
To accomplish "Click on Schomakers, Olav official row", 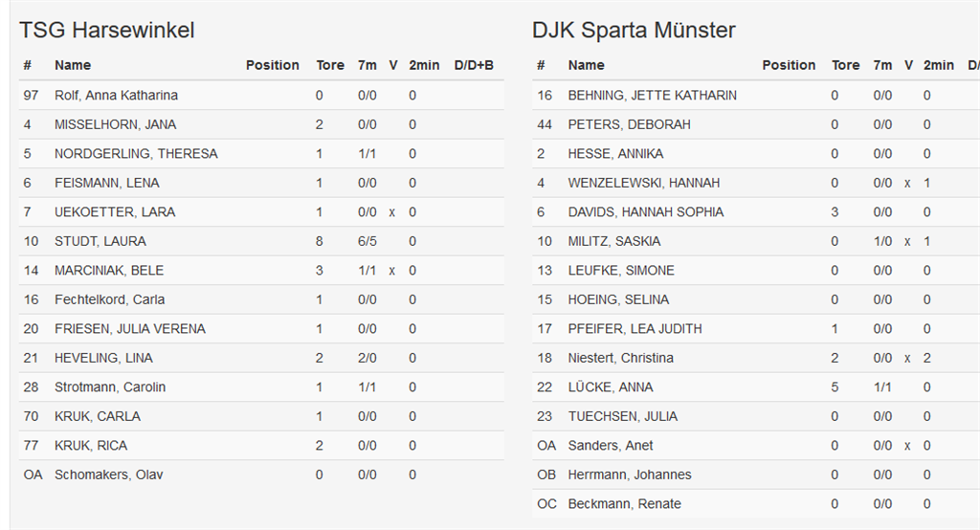I will pos(108,475).
